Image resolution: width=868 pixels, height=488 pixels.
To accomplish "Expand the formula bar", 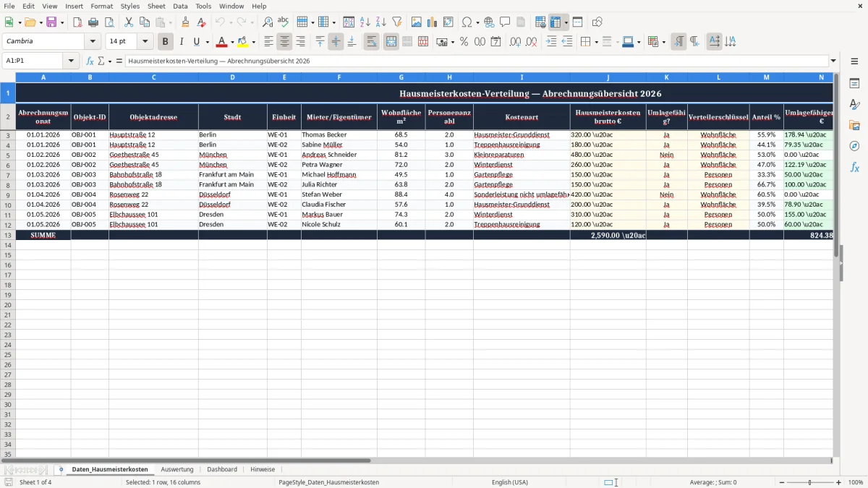I will [x=833, y=61].
